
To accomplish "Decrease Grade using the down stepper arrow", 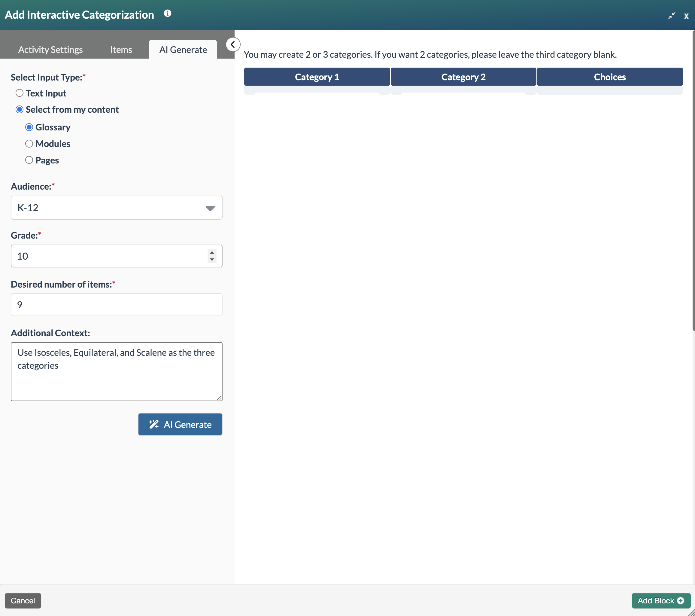I will 211,260.
